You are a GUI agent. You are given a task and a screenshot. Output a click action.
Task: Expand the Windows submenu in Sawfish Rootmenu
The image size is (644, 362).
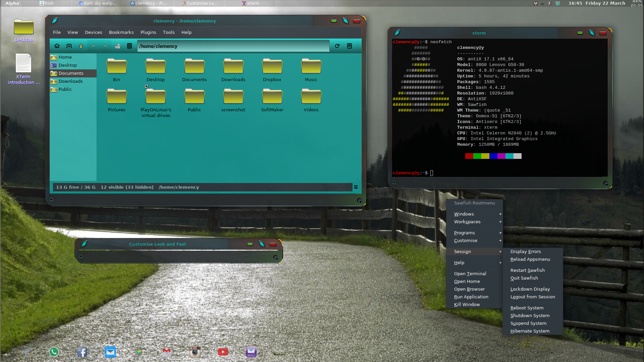tap(475, 214)
